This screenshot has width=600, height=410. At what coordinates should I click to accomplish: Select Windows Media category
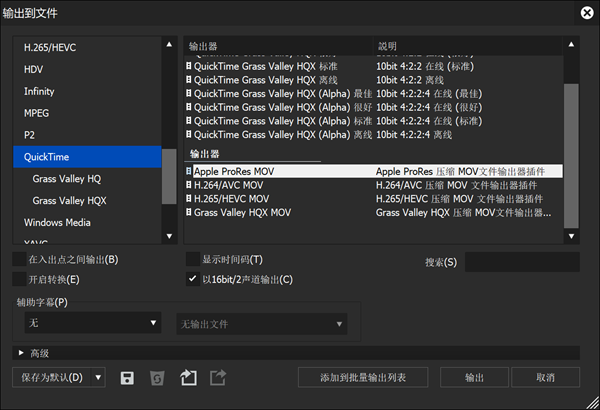87,222
